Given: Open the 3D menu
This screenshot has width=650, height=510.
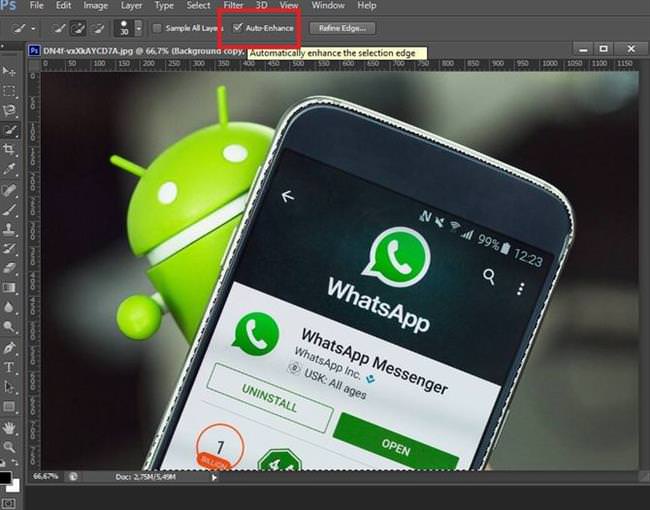Looking at the screenshot, I should [x=261, y=5].
